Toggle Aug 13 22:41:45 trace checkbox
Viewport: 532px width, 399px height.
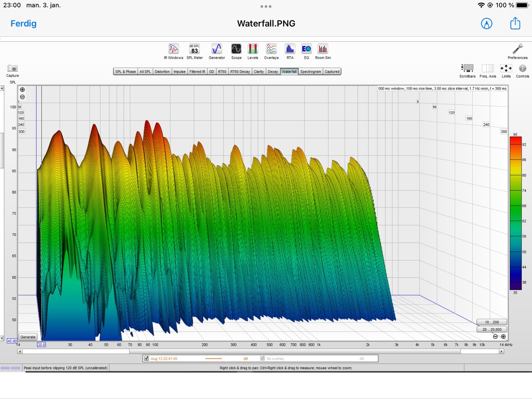tap(147, 358)
